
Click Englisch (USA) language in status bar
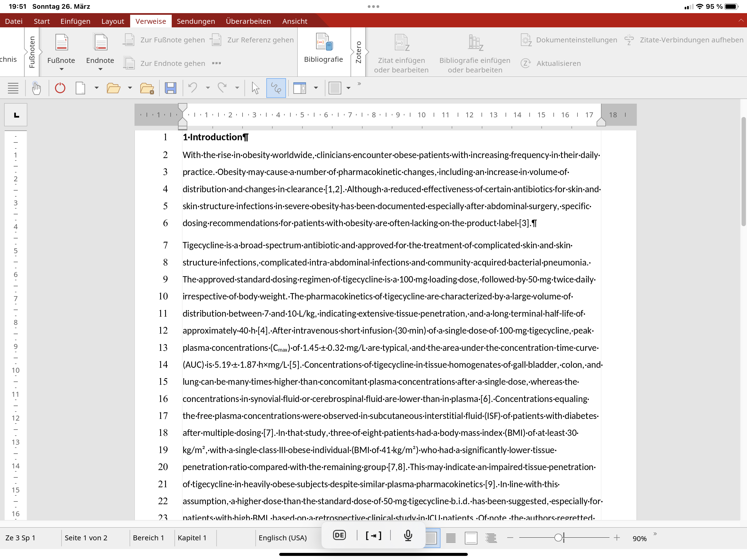pos(282,538)
